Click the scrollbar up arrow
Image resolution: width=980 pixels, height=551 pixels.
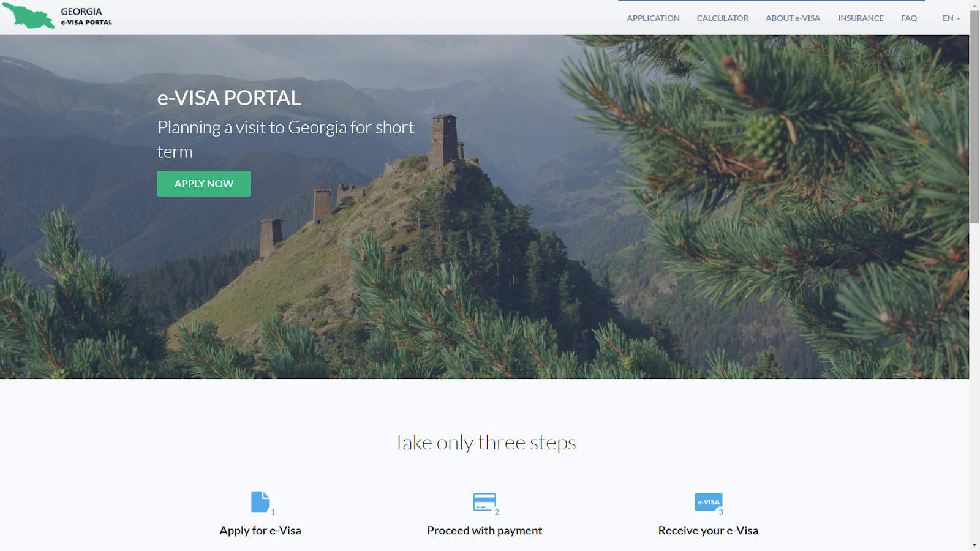coord(974,5)
